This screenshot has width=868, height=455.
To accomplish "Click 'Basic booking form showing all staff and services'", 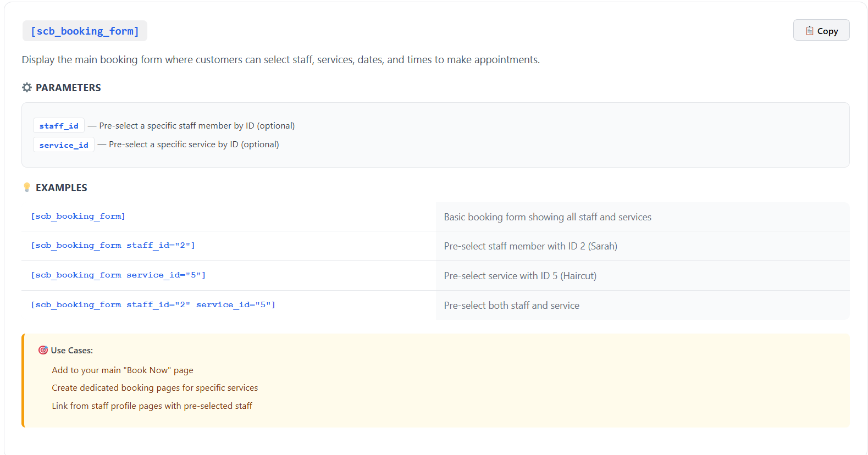I will click(x=548, y=217).
